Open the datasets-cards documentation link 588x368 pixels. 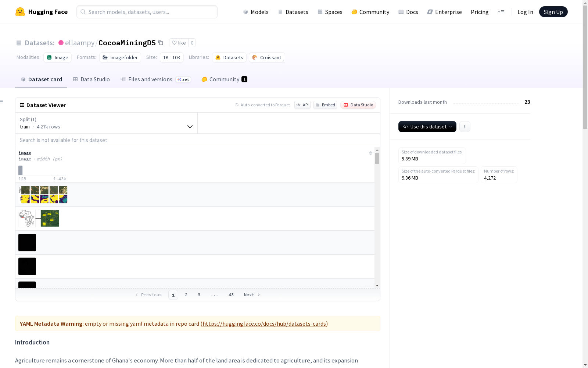pos(264,324)
